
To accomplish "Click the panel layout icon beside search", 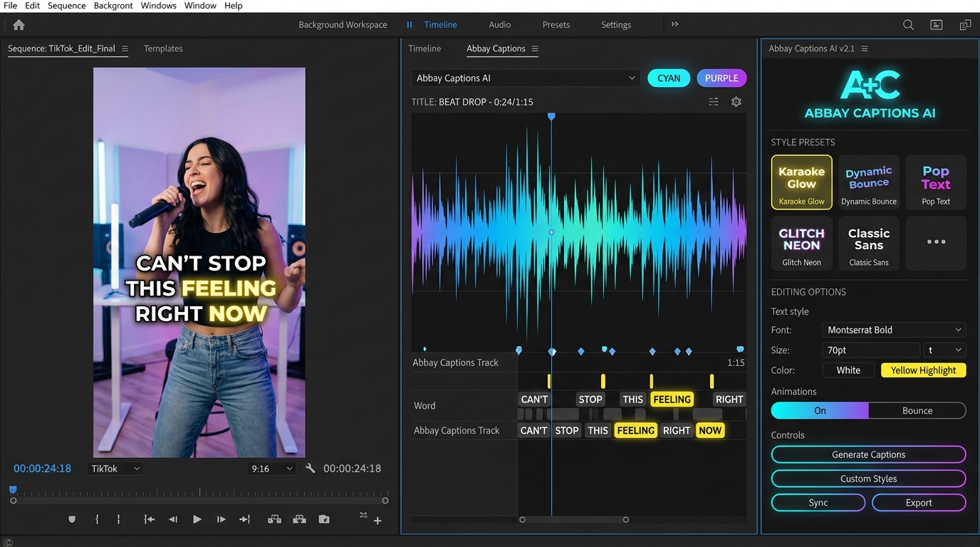I will point(937,25).
